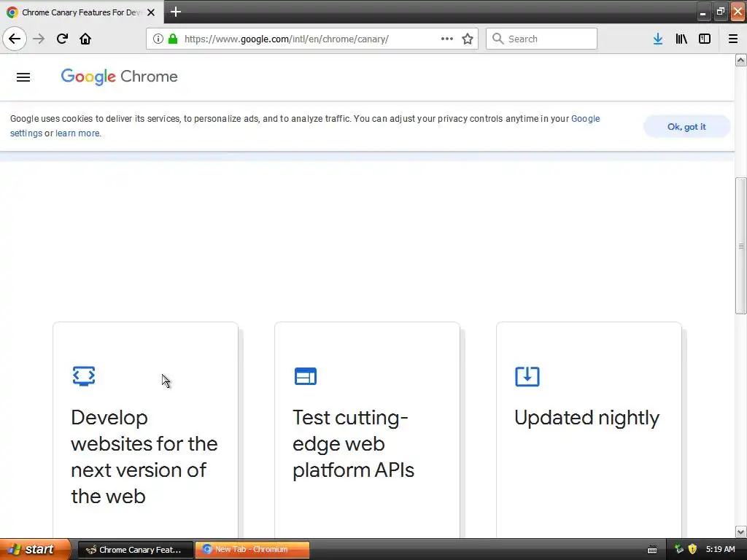Close the Chrome Canary Features tab
The height and width of the screenshot is (560, 747).
pyautogui.click(x=151, y=12)
